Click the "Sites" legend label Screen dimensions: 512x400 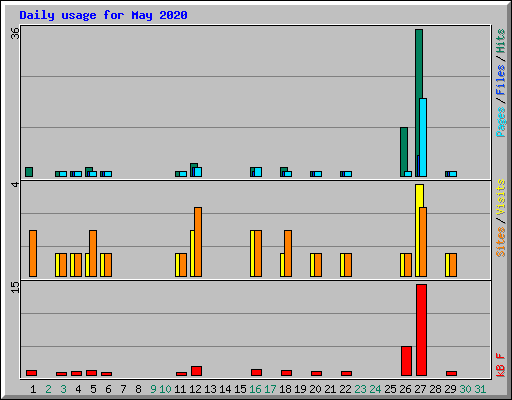[500, 241]
